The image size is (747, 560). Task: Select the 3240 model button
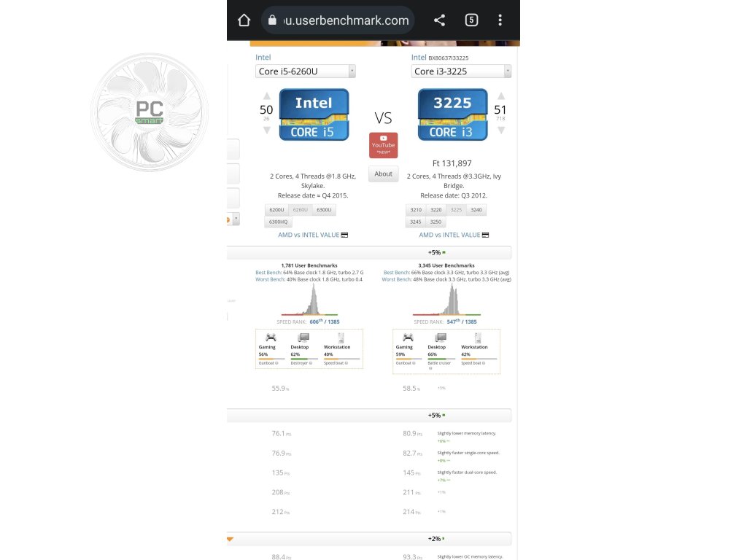(x=476, y=209)
